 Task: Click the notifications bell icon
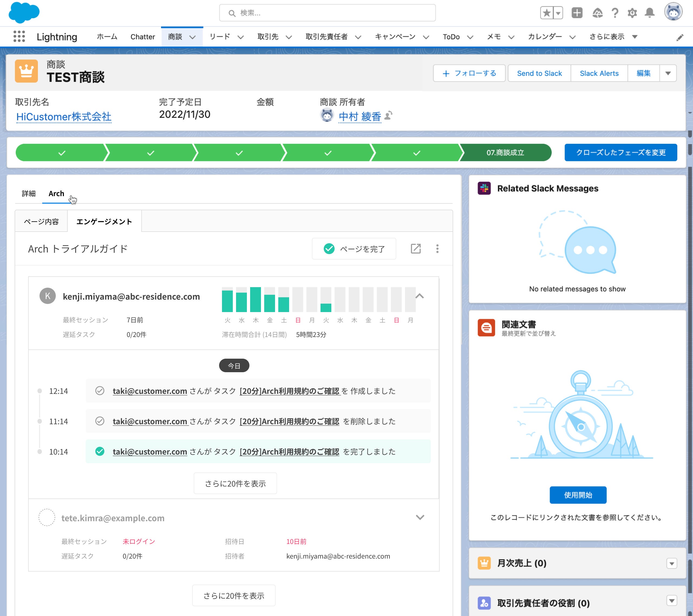(649, 13)
